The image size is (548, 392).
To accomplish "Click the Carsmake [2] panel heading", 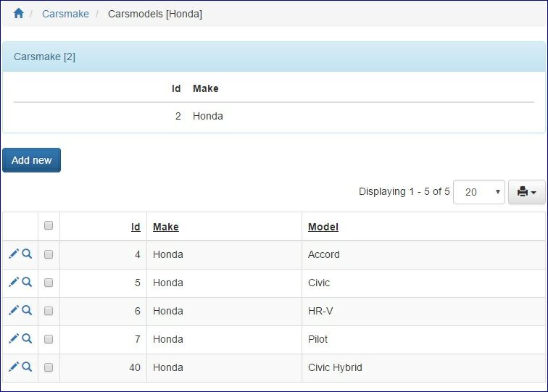I will (45, 57).
